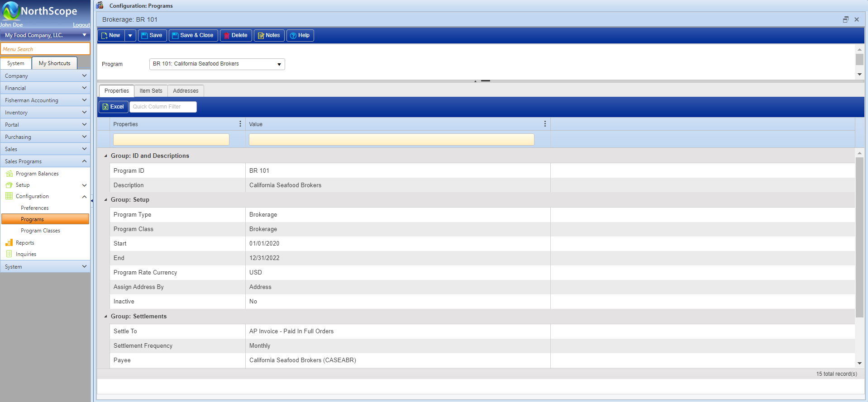Open Notes from the toolbar
This screenshot has width=868, height=402.
269,35
